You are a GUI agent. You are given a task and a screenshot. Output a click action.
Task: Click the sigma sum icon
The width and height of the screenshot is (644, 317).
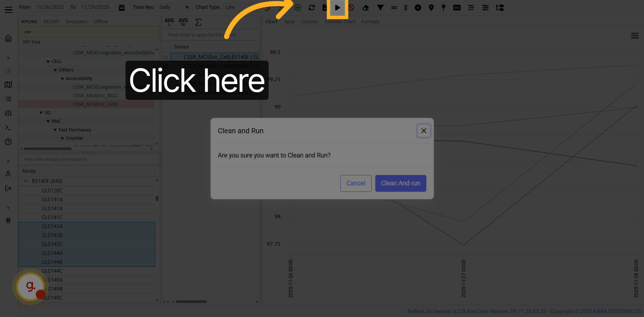tap(198, 22)
